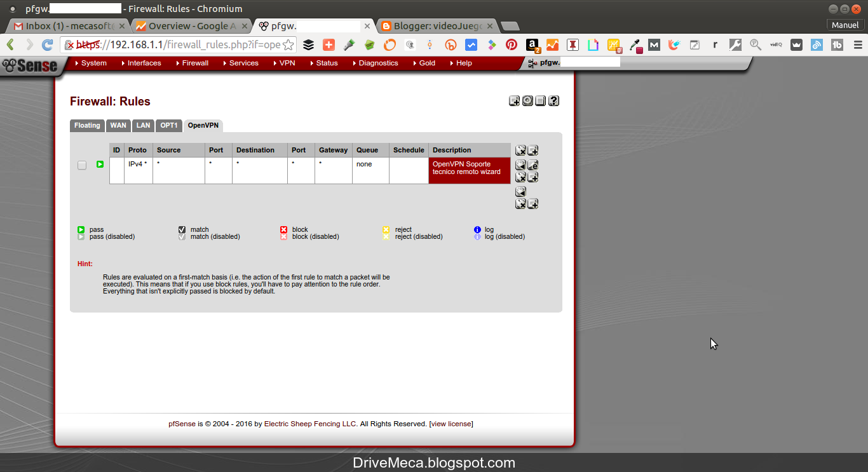This screenshot has height=472, width=868.
Task: Delete the OpenVPN Soporte tecnico rule
Action: 520,177
